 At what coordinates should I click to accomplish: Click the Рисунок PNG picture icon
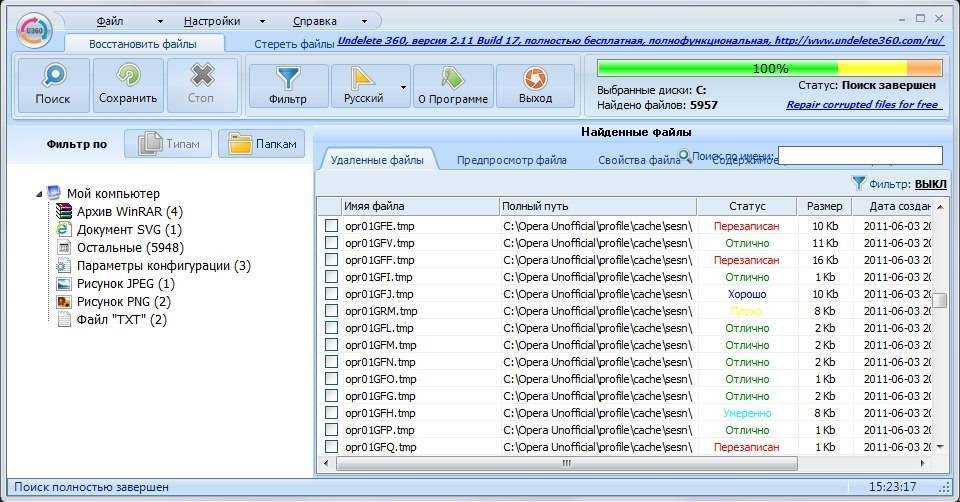[x=64, y=301]
